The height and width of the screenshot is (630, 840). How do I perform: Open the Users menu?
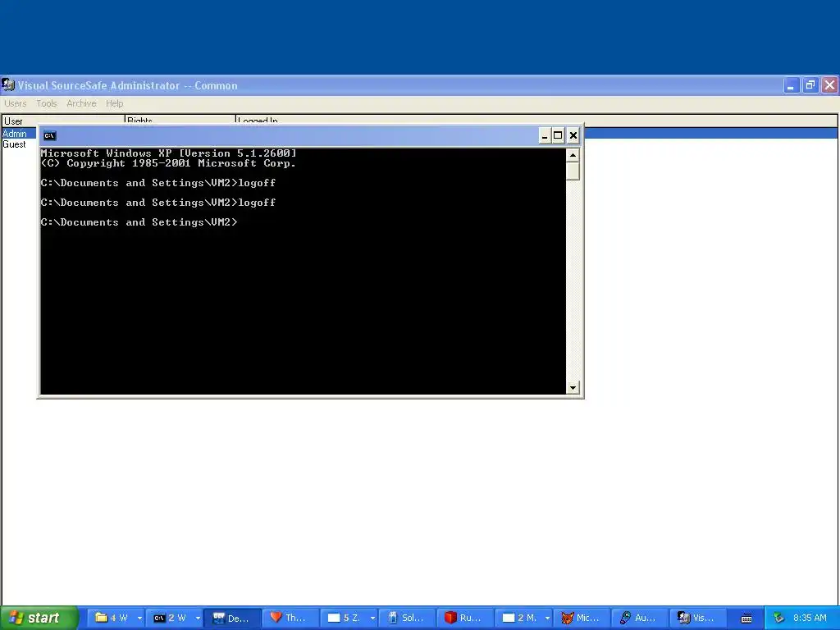(x=15, y=103)
